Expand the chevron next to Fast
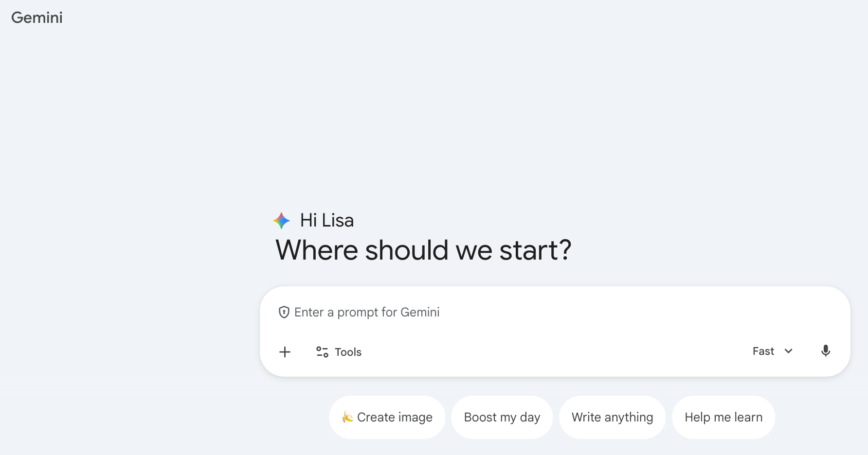This screenshot has width=868, height=455. [788, 351]
